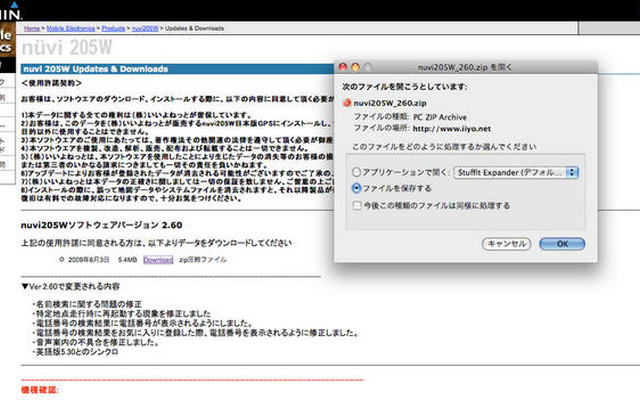Open the Download link for version 2.60

click(158, 260)
